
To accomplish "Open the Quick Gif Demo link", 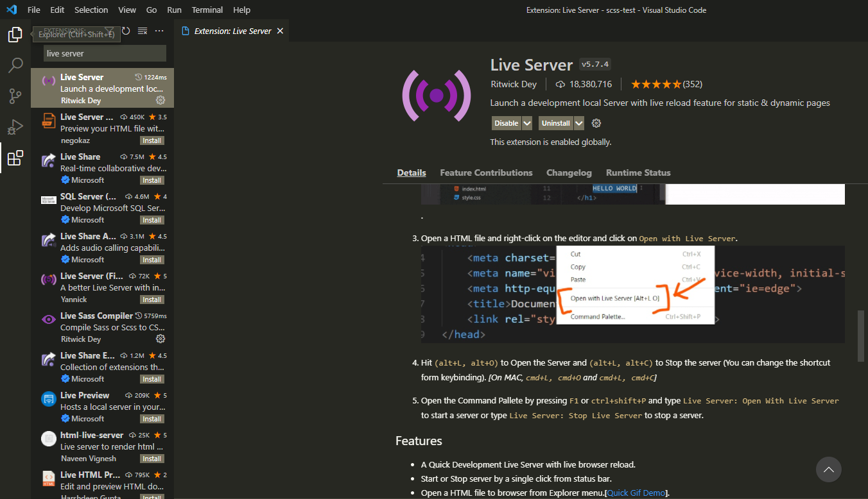I will pos(636,493).
